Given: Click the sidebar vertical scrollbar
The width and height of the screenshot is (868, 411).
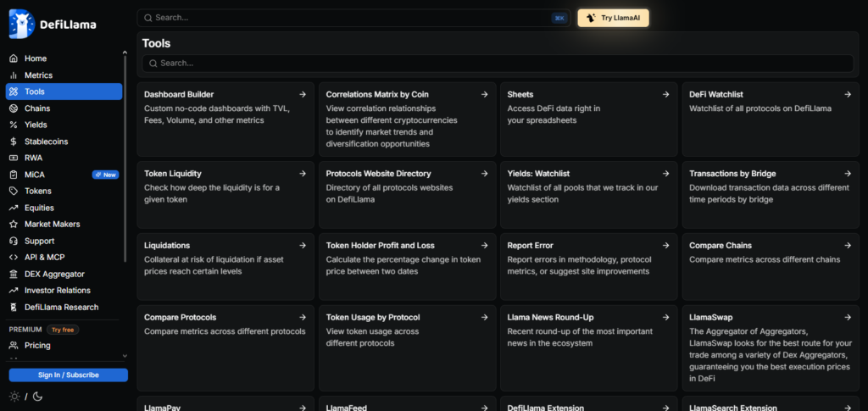Looking at the screenshot, I should click(125, 158).
